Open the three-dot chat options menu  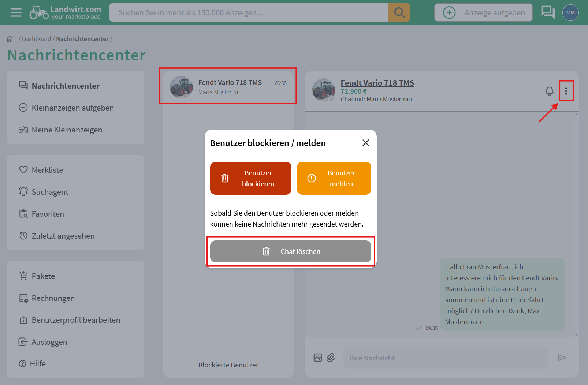pyautogui.click(x=566, y=91)
